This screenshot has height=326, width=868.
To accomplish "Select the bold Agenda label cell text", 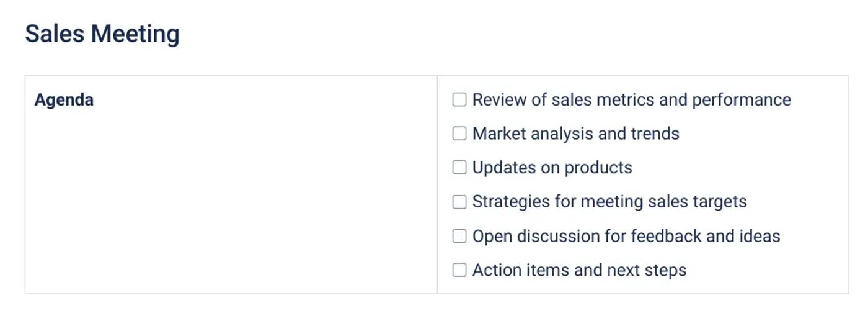I will (x=64, y=100).
